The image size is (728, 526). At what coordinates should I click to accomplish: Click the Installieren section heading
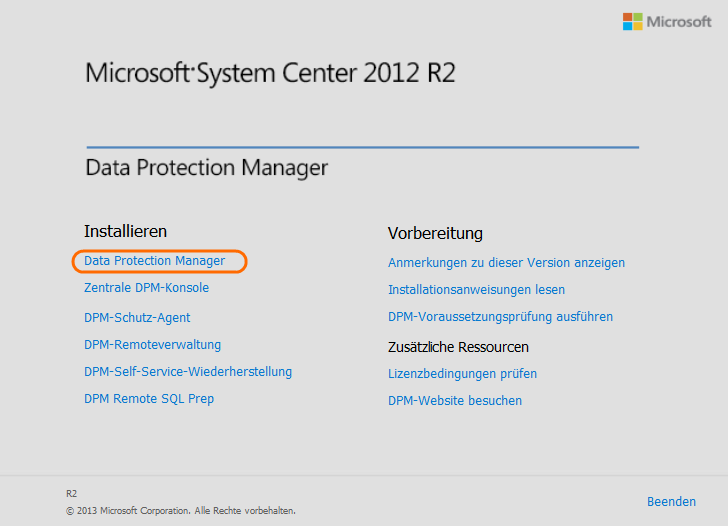(125, 231)
